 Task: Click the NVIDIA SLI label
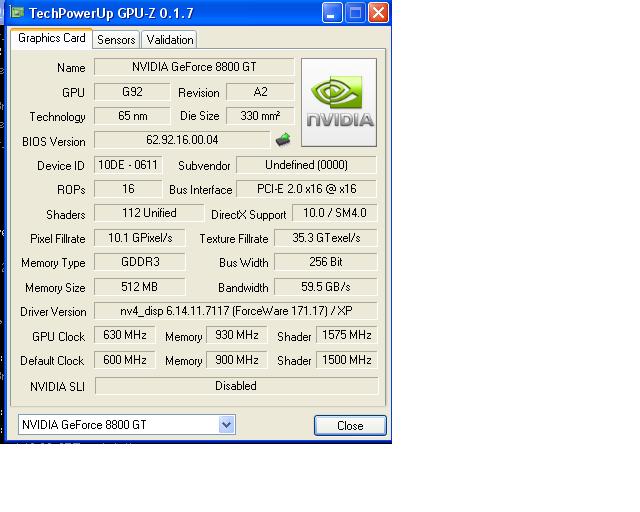click(58, 387)
